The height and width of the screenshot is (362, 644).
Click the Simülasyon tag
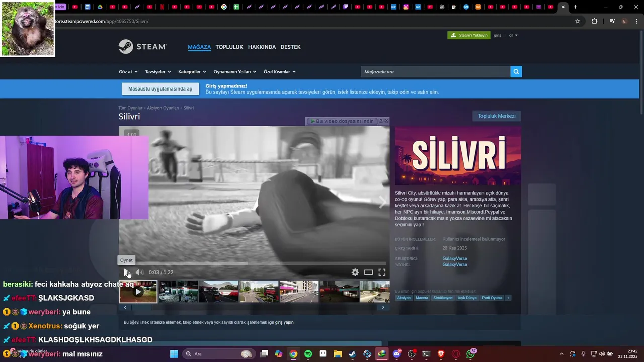tap(443, 298)
